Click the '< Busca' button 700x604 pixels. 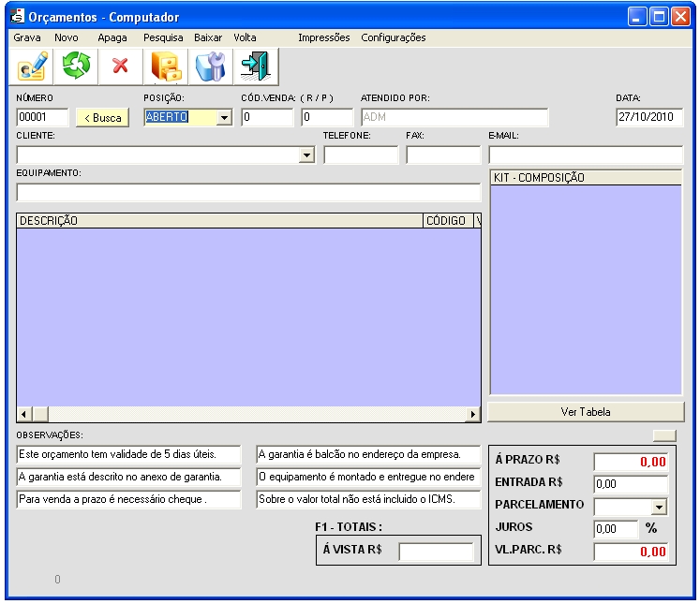click(x=102, y=118)
